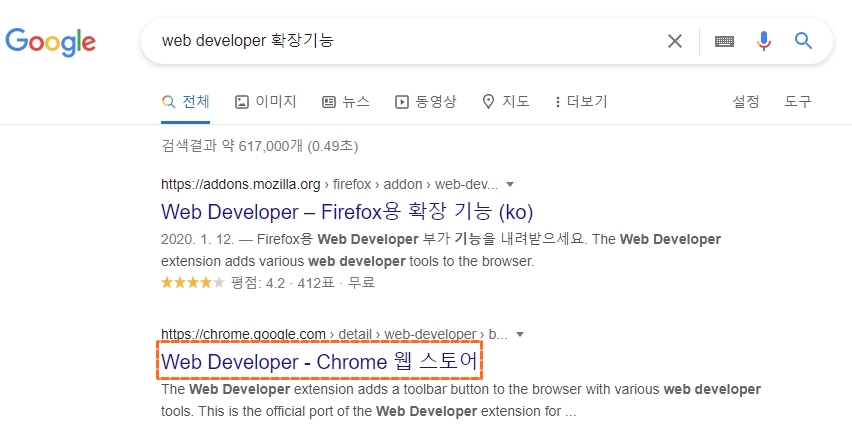Select the 전체 tab
Viewport: 852px width, 430px height.
tap(186, 102)
